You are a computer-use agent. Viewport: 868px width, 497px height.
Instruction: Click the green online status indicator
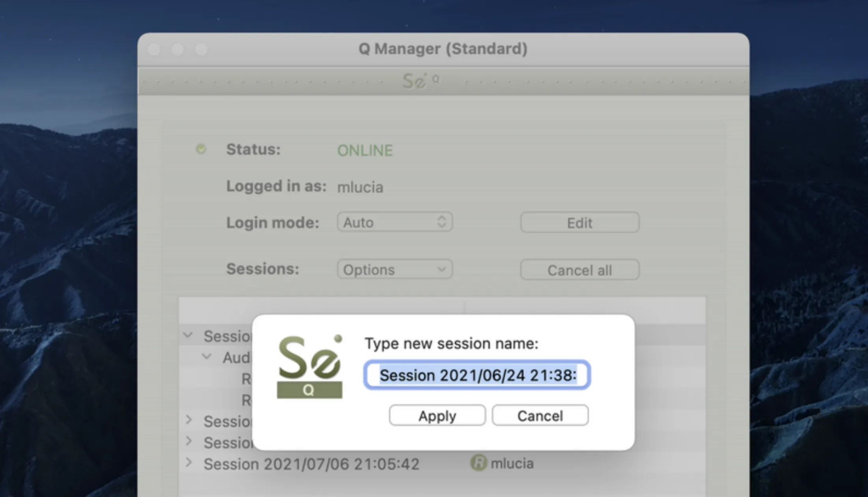click(201, 149)
